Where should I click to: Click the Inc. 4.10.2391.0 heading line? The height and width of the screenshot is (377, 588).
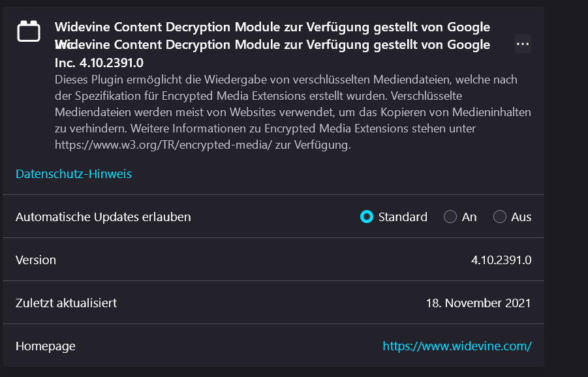(x=99, y=63)
